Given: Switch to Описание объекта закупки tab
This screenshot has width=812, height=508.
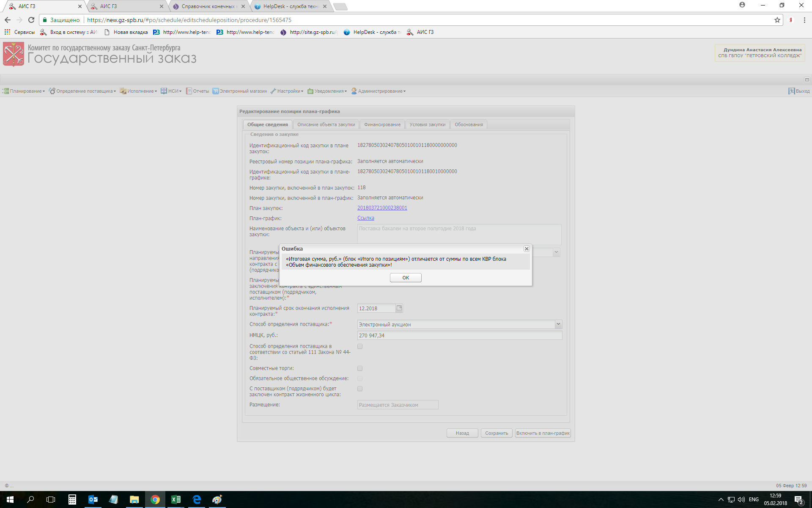Looking at the screenshot, I should [326, 124].
